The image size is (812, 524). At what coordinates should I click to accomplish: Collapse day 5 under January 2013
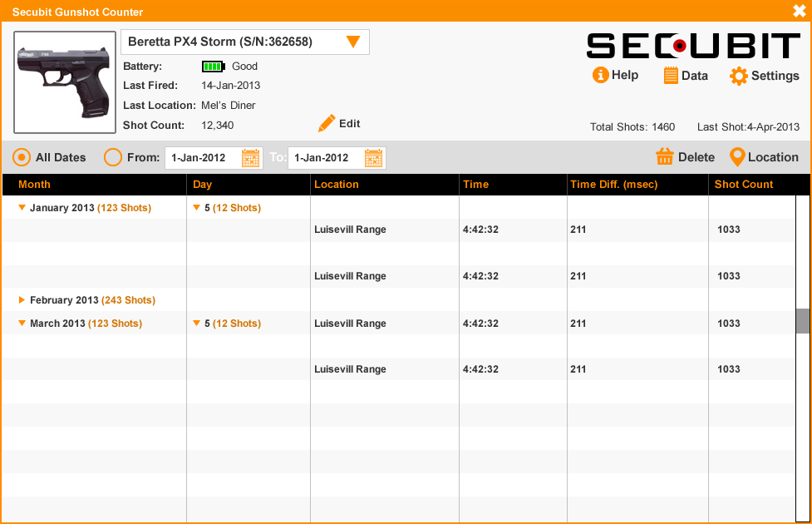tap(196, 208)
